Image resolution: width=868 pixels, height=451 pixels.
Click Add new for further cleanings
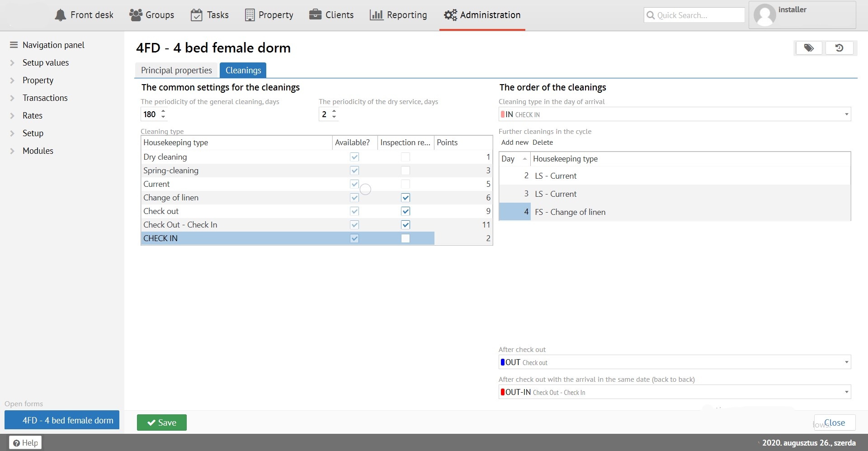coord(514,142)
